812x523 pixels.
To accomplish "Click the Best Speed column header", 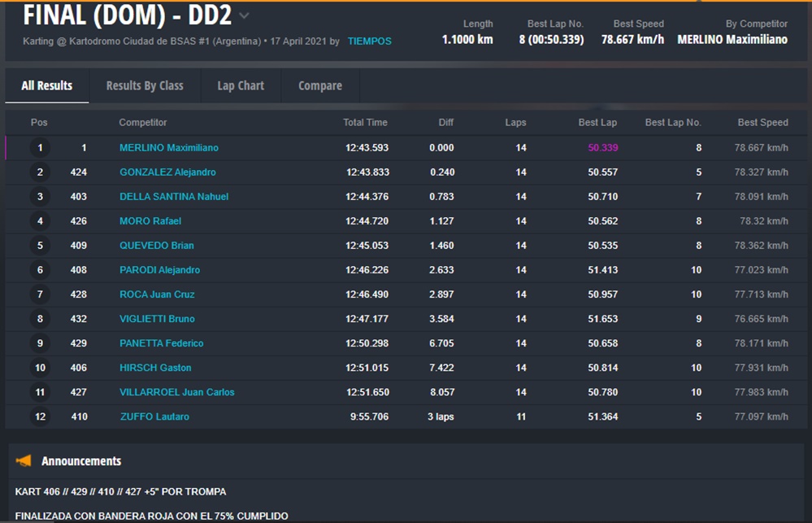I will [x=762, y=123].
